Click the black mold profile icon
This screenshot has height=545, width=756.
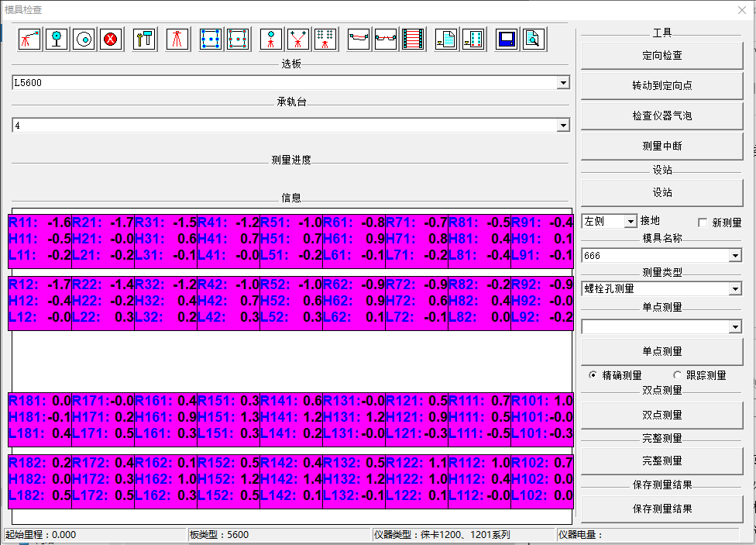(358, 39)
